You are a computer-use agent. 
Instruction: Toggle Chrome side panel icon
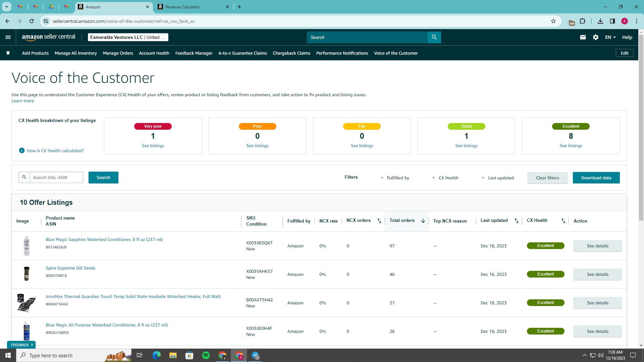(x=612, y=21)
